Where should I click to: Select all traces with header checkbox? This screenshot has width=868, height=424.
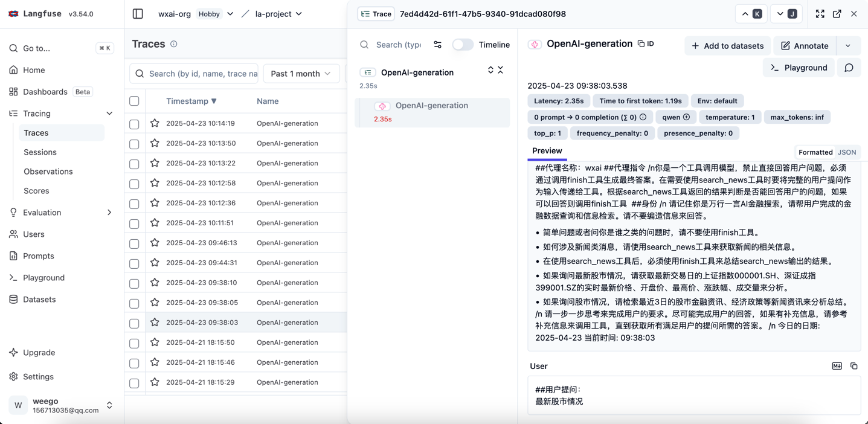(x=134, y=101)
